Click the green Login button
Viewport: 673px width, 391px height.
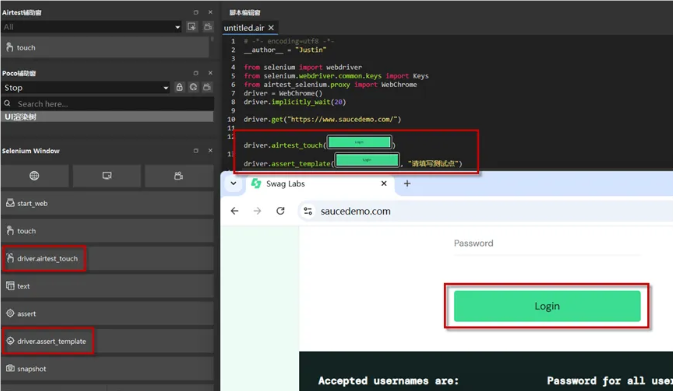pos(547,306)
